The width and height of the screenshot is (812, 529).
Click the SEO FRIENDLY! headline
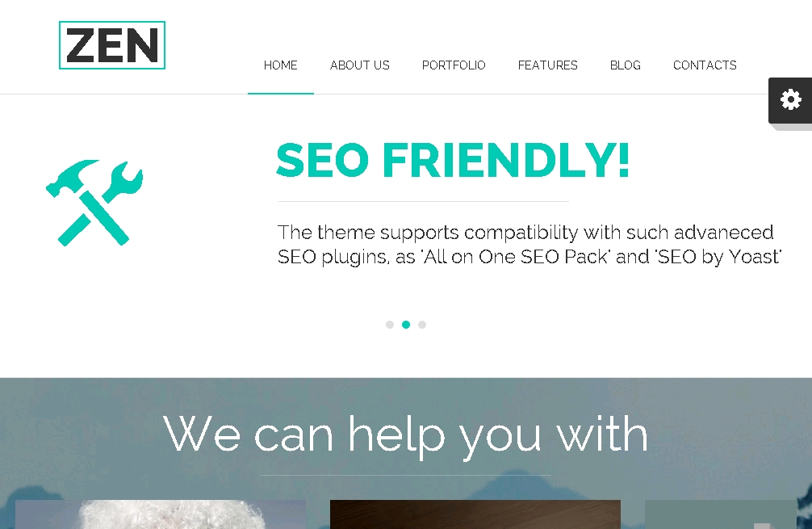tap(453, 161)
